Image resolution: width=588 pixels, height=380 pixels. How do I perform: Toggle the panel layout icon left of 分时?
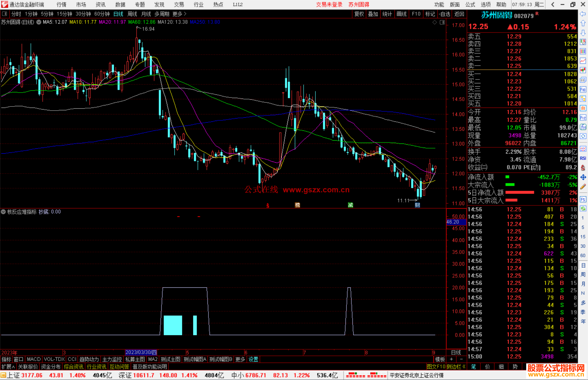tap(5, 14)
